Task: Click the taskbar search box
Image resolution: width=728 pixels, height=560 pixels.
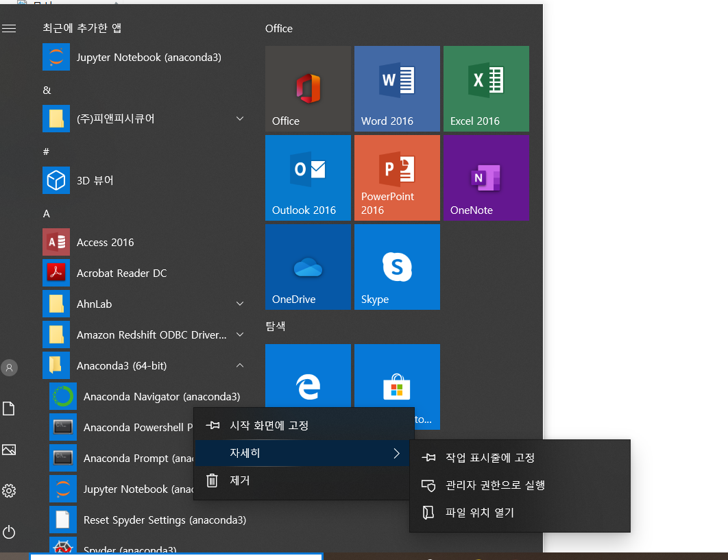Action: pyautogui.click(x=176, y=557)
